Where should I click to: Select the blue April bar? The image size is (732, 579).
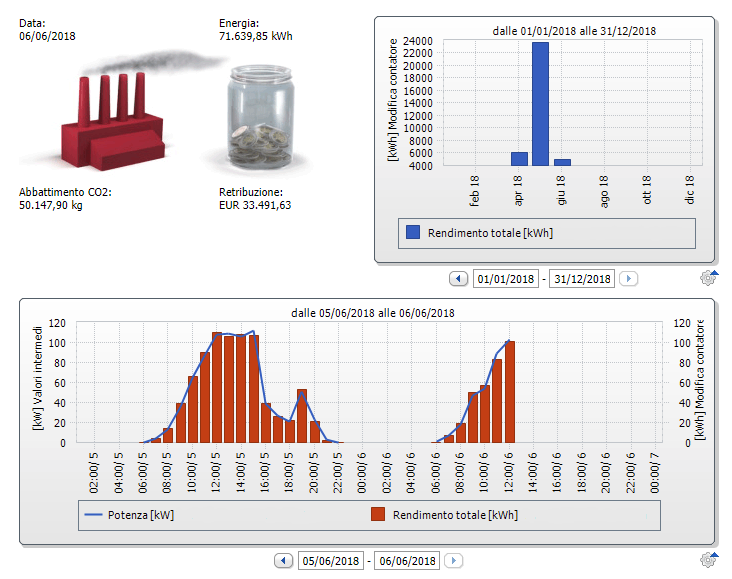pos(519,159)
